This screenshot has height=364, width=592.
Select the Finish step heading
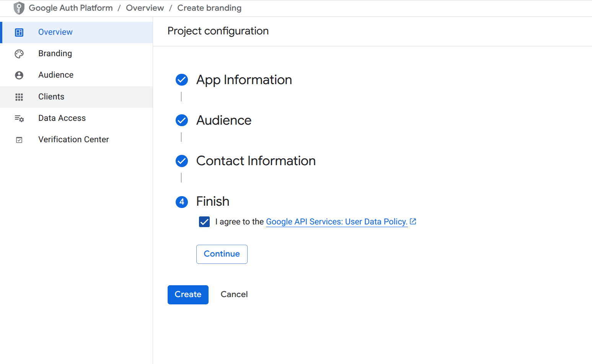pos(213,201)
